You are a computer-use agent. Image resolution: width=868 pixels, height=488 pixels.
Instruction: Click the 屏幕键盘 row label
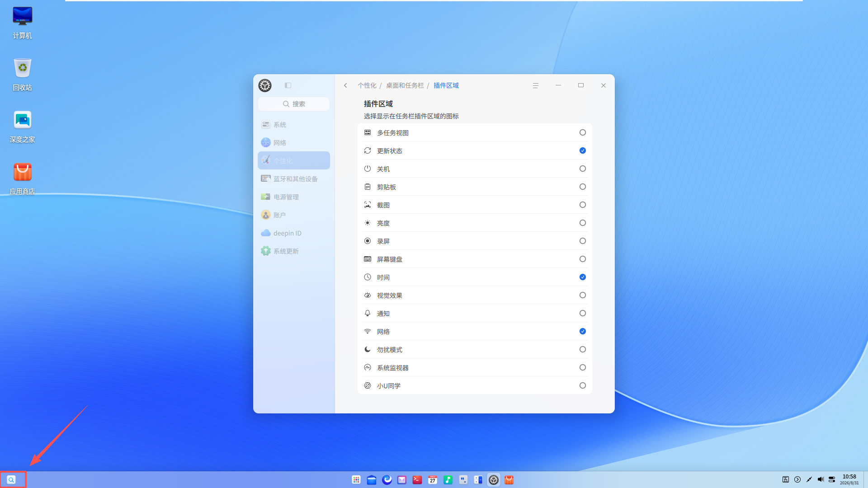point(389,259)
